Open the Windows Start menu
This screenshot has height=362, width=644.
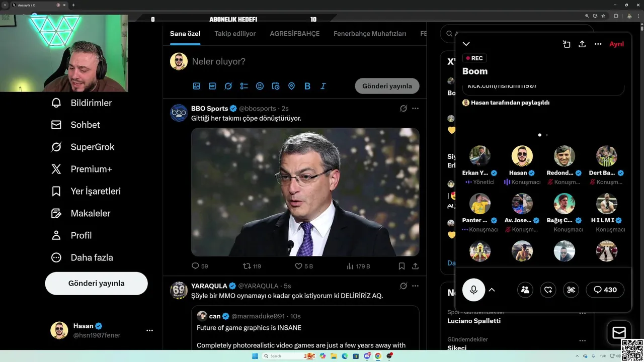pyautogui.click(x=255, y=356)
